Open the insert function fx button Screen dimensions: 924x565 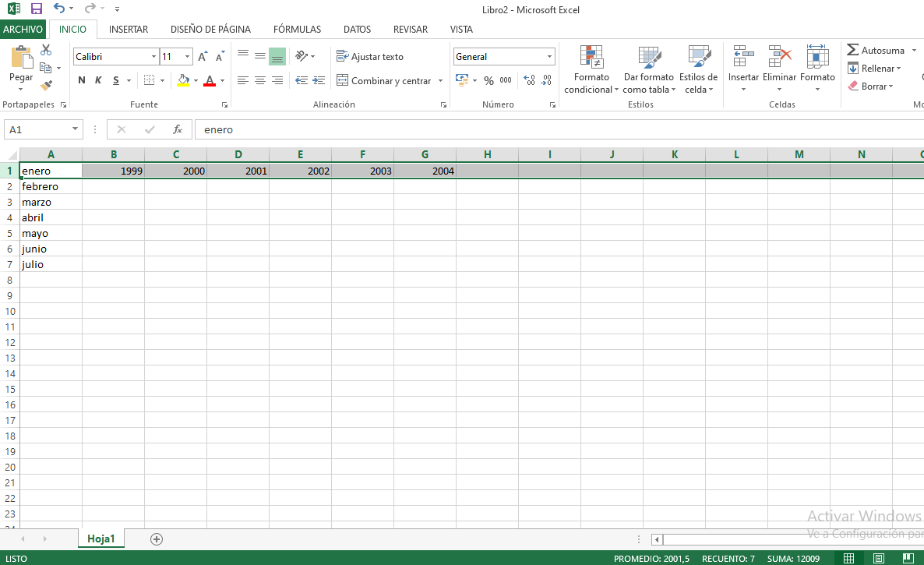tap(178, 129)
